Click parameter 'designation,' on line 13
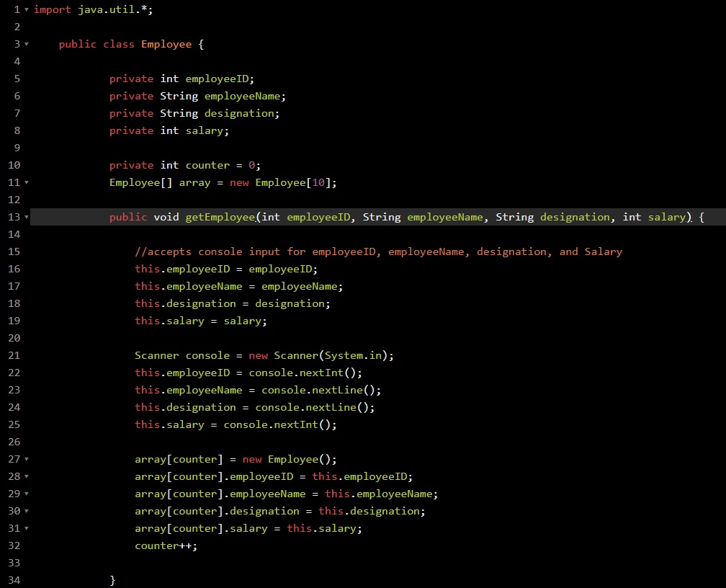Screen dimensions: 726x588 pyautogui.click(x=578, y=217)
